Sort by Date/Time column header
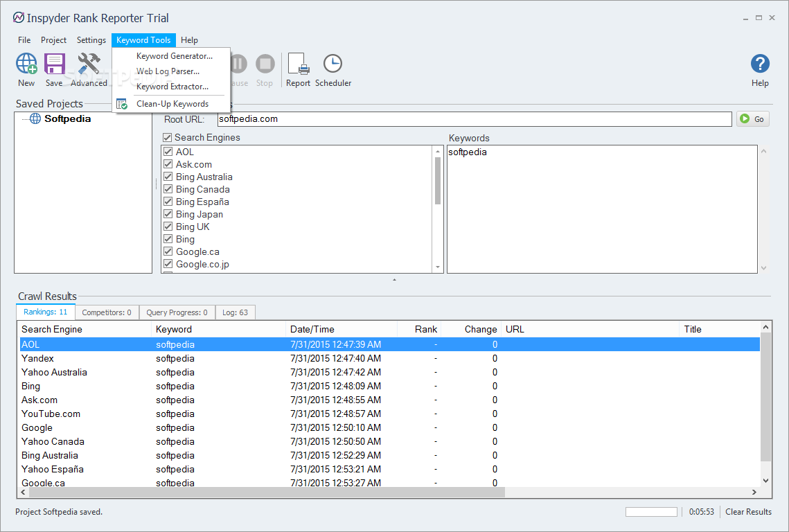Screen dimensions: 789x532 point(342,329)
